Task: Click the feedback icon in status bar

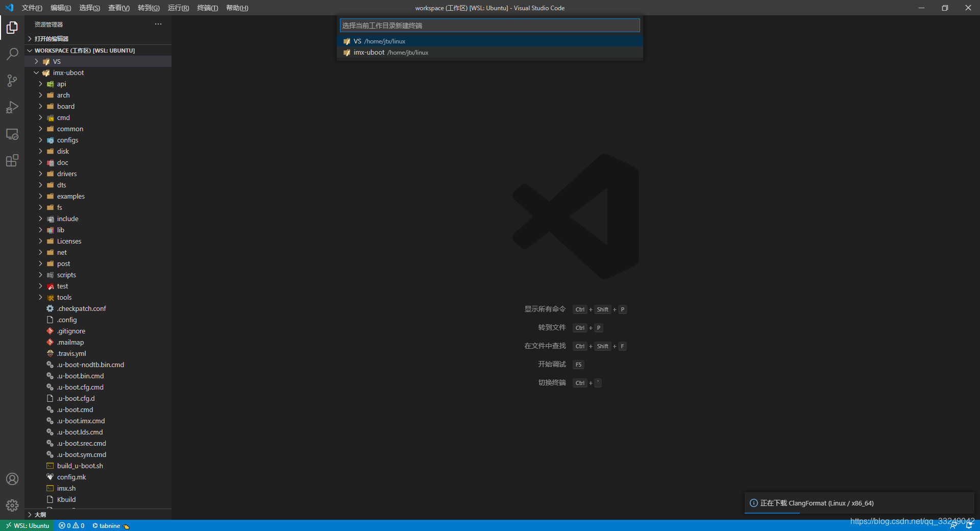Action: click(953, 525)
